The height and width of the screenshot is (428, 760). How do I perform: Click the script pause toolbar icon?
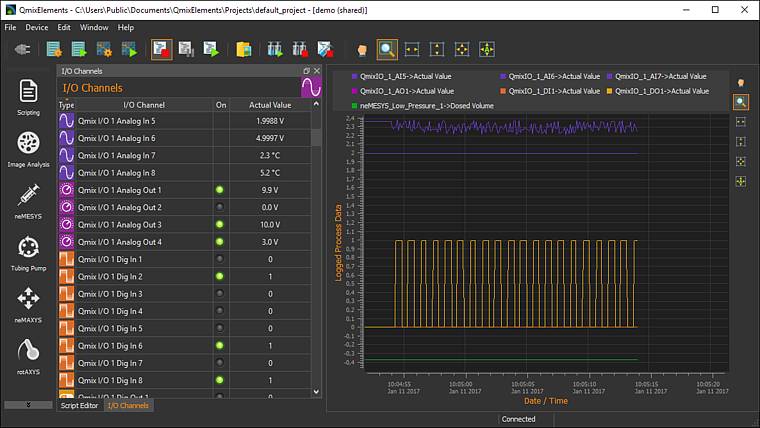[186, 49]
